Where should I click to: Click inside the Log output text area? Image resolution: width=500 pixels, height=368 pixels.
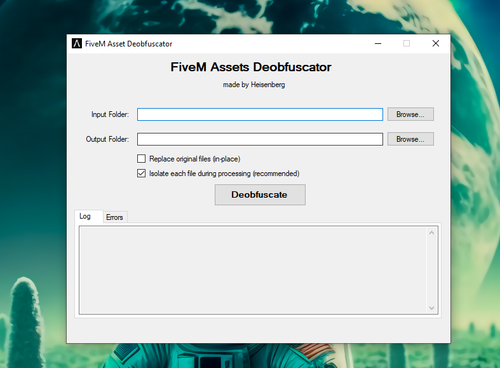(253, 270)
